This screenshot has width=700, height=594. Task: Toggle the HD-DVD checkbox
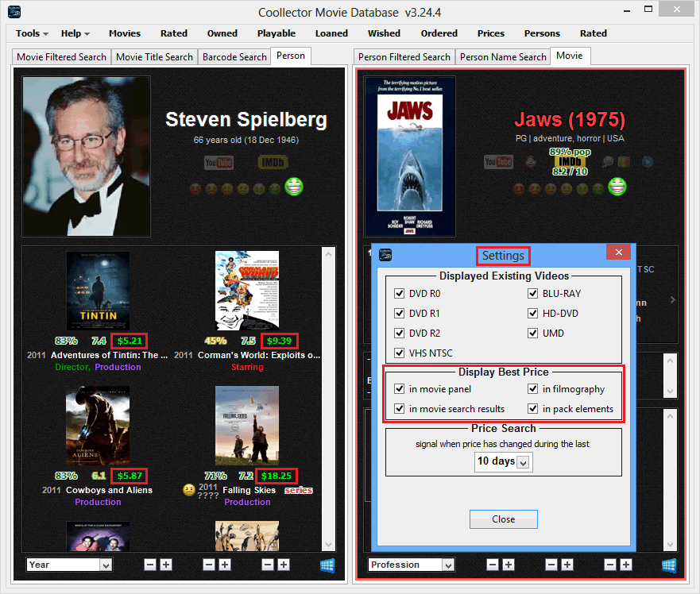tap(532, 314)
